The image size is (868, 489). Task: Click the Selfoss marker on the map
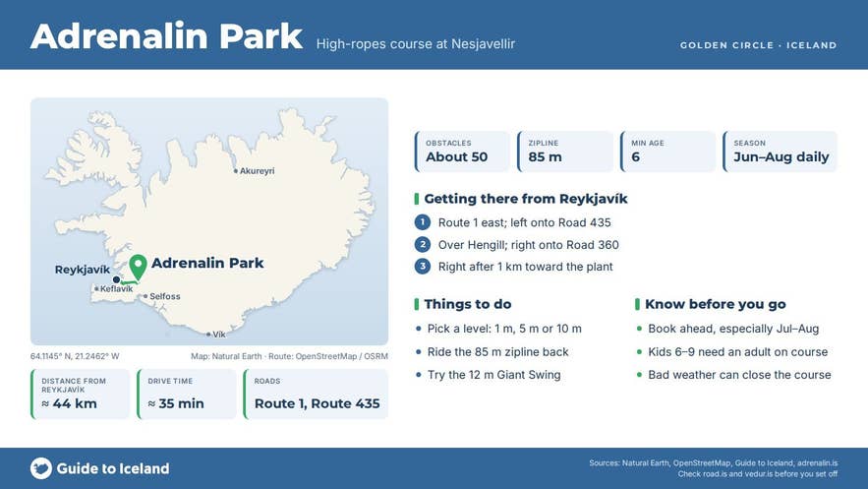pyautogui.click(x=145, y=296)
